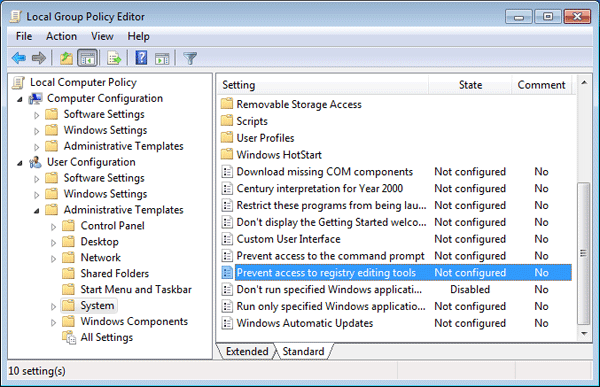This screenshot has height=387, width=600.
Task: Click the Forward arrow toolbar icon
Action: click(x=39, y=58)
